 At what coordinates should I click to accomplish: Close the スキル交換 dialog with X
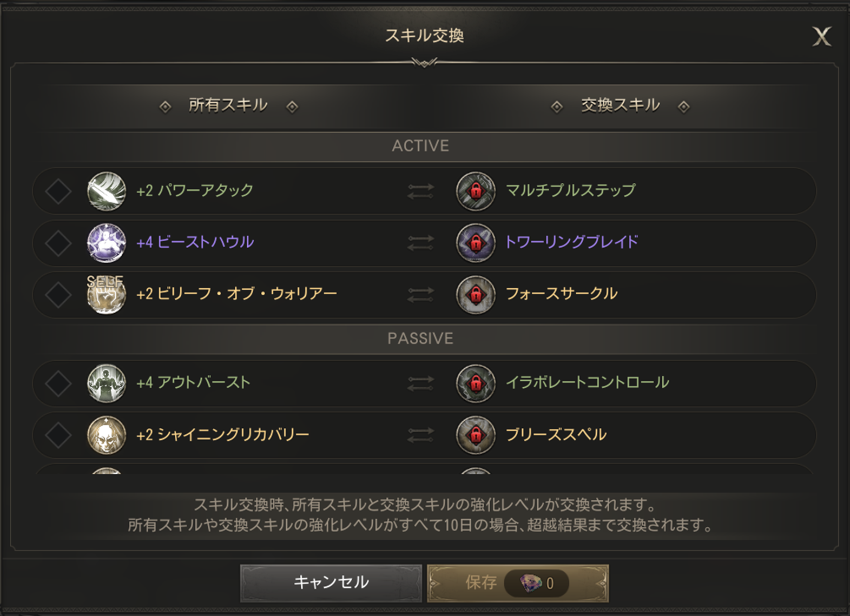[x=821, y=37]
